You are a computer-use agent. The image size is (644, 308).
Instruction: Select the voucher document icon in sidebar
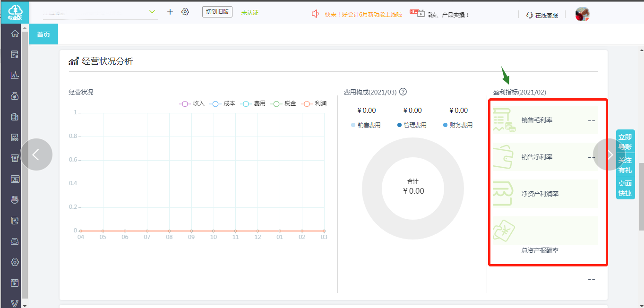[x=14, y=54]
